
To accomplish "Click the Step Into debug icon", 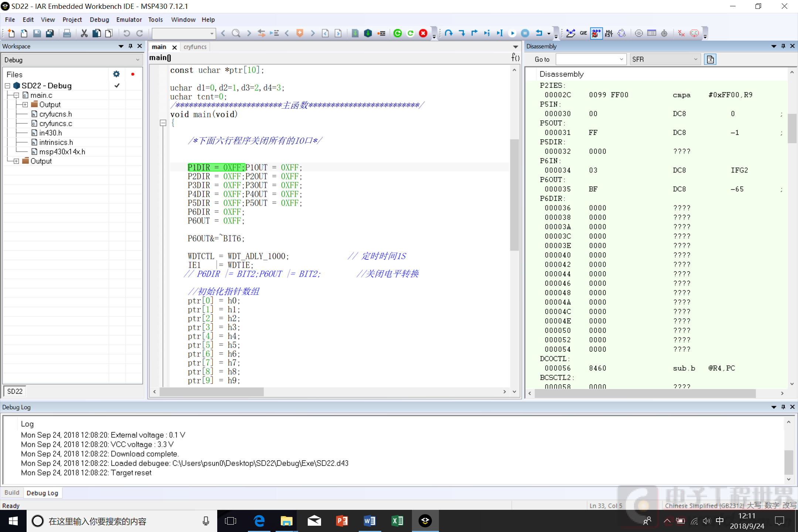I will pyautogui.click(x=461, y=33).
